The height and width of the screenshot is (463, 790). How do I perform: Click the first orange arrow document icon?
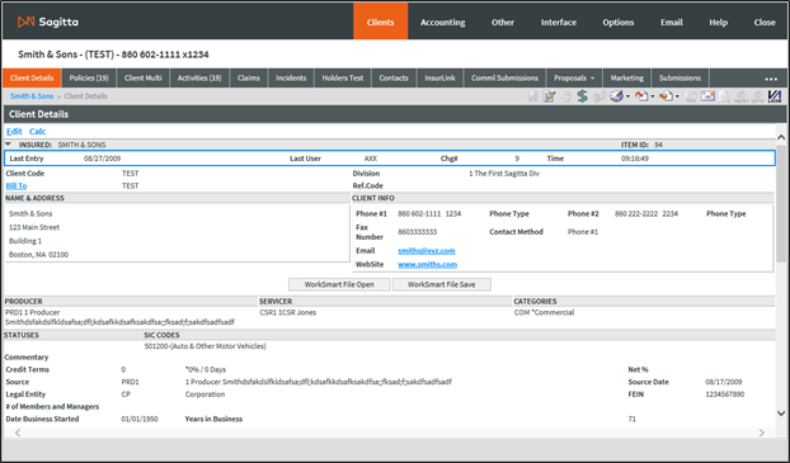pyautogui.click(x=640, y=96)
